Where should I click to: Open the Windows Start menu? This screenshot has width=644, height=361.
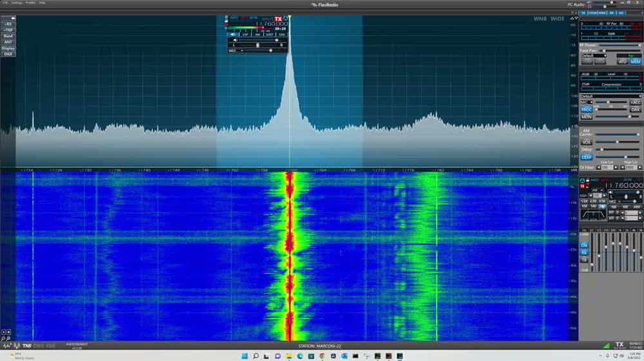pyautogui.click(x=245, y=356)
